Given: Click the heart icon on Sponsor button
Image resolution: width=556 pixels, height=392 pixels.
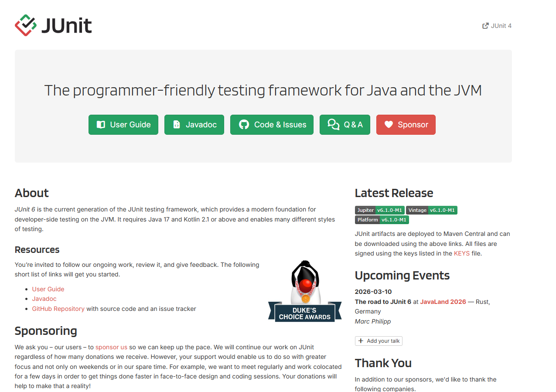Looking at the screenshot, I should 389,125.
